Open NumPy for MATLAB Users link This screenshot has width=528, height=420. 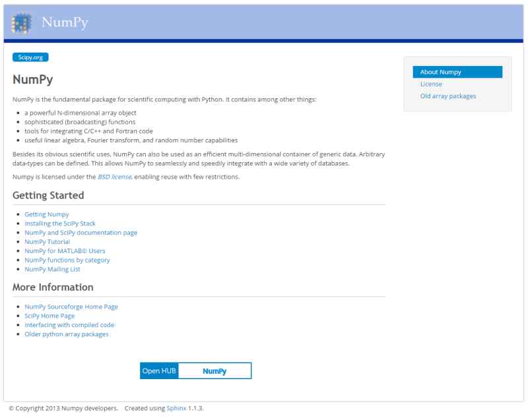click(x=65, y=251)
